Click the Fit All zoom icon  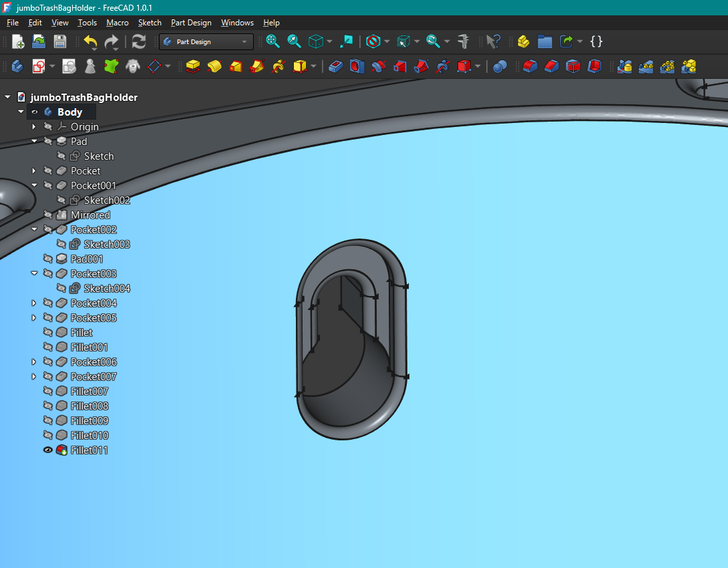(x=273, y=41)
